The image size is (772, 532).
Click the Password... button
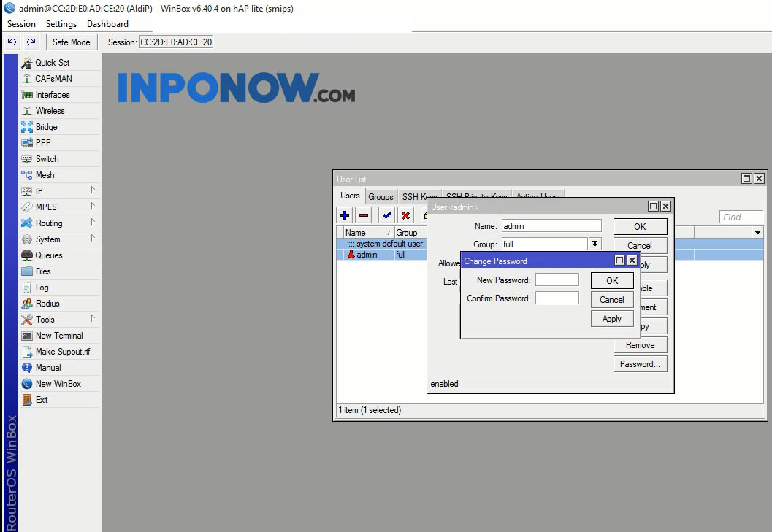pyautogui.click(x=640, y=364)
